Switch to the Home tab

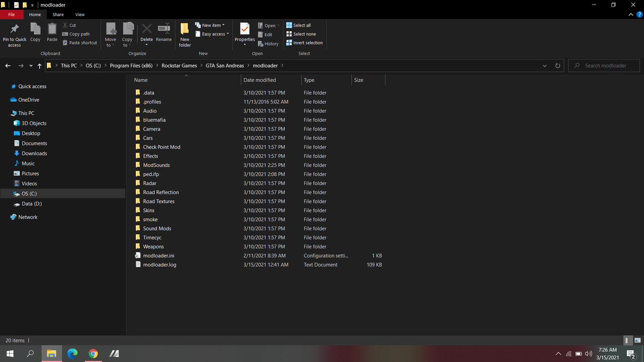click(x=35, y=15)
